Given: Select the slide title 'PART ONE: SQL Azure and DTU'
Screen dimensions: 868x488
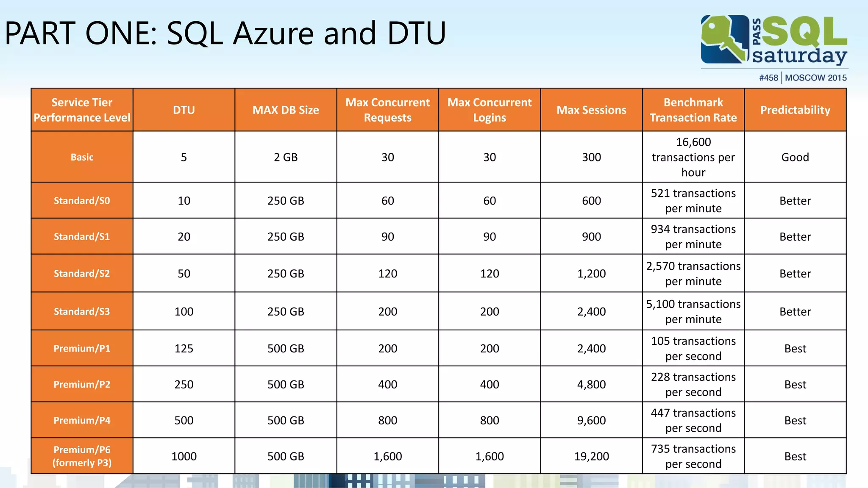Looking at the screenshot, I should tap(225, 33).
